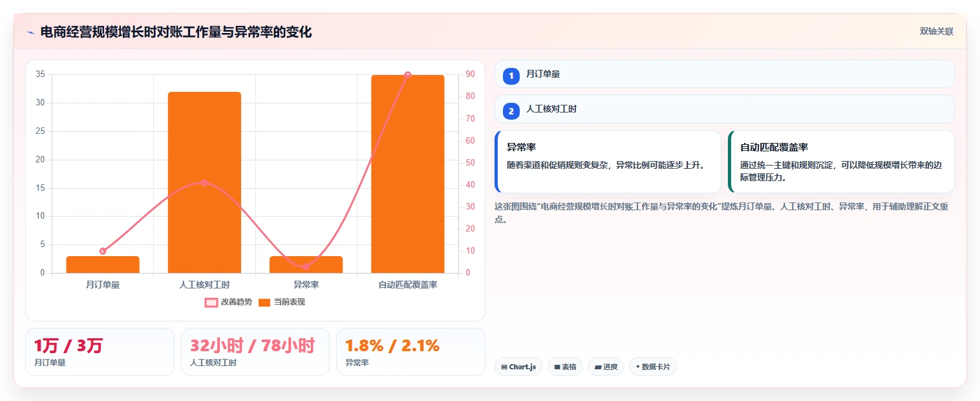The image size is (980, 401).
Task: Click the 1.8% / 2.1% stat value
Action: coord(392,346)
